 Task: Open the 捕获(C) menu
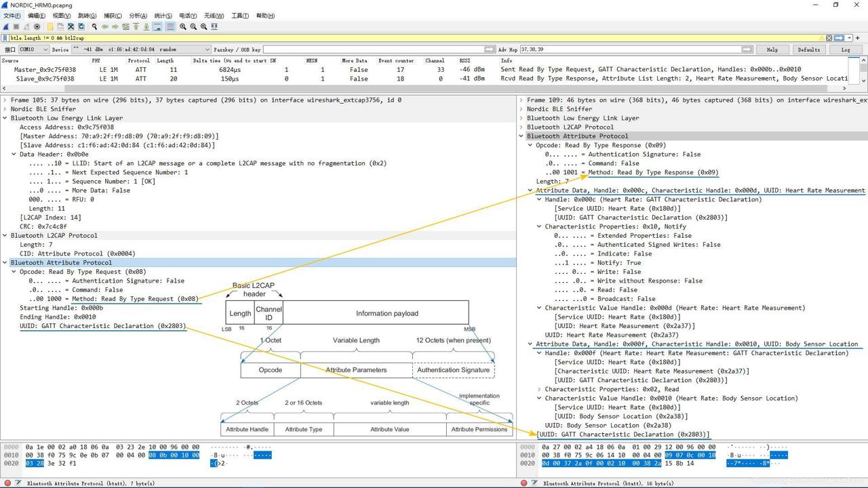click(x=113, y=16)
